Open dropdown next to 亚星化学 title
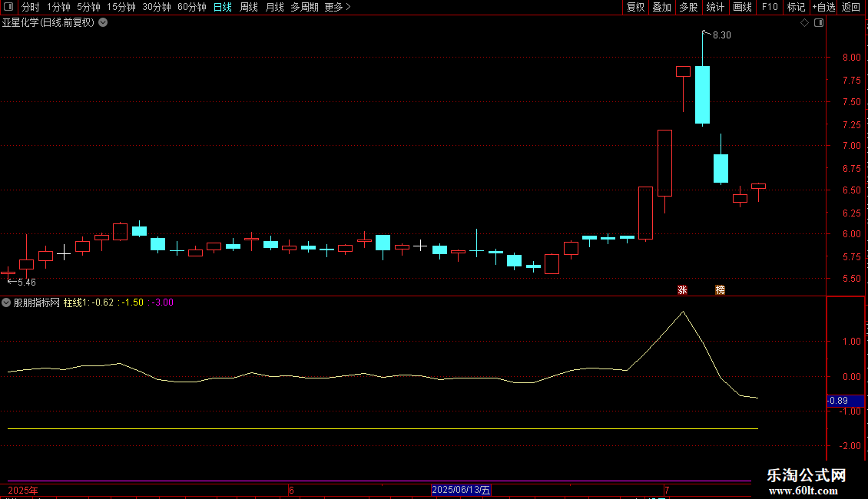 103,23
